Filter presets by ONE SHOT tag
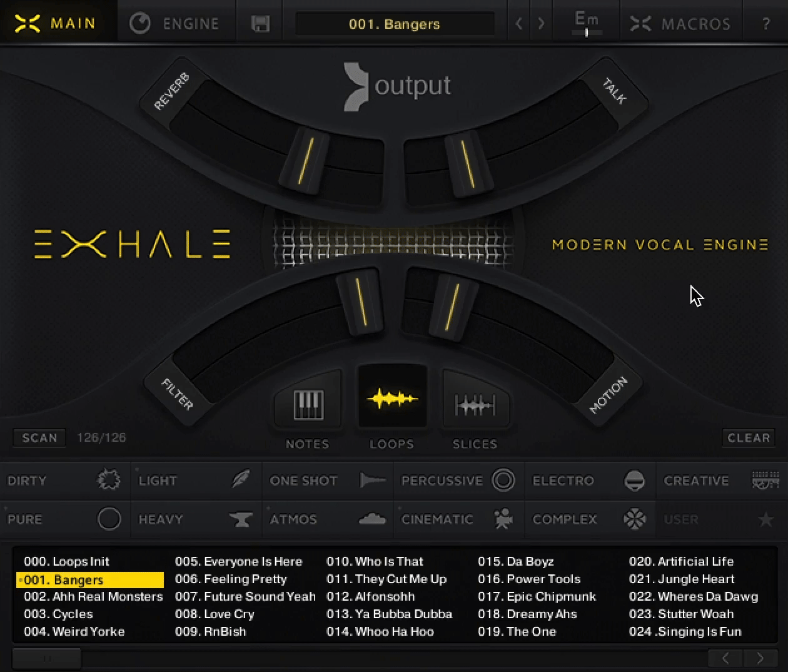 tap(328, 481)
